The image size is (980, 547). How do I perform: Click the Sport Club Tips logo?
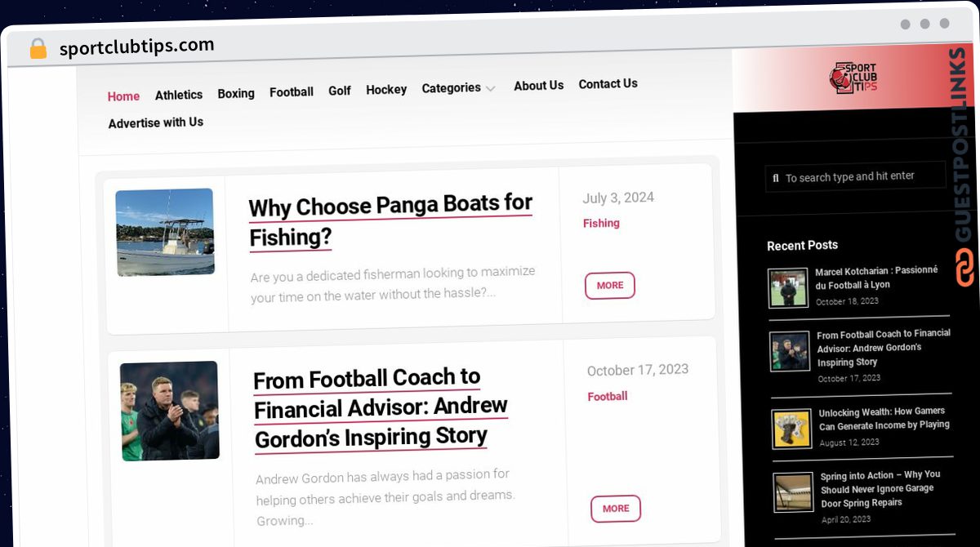853,78
